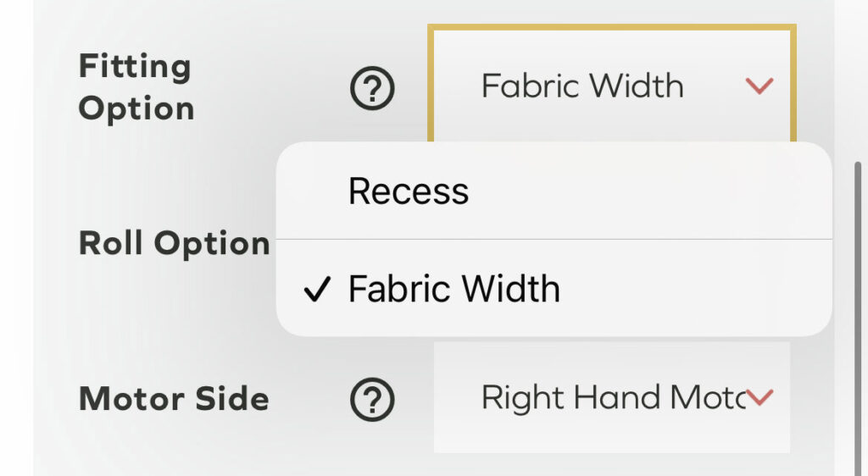Click the help icon beside Fitting Option
This screenshot has width=868, height=476.
[x=373, y=87]
